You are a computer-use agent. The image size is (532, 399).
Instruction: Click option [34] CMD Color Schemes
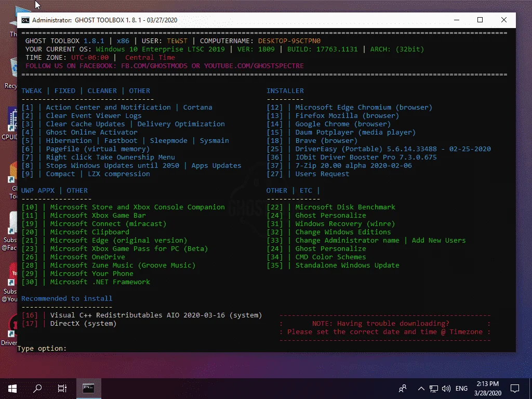coord(316,257)
